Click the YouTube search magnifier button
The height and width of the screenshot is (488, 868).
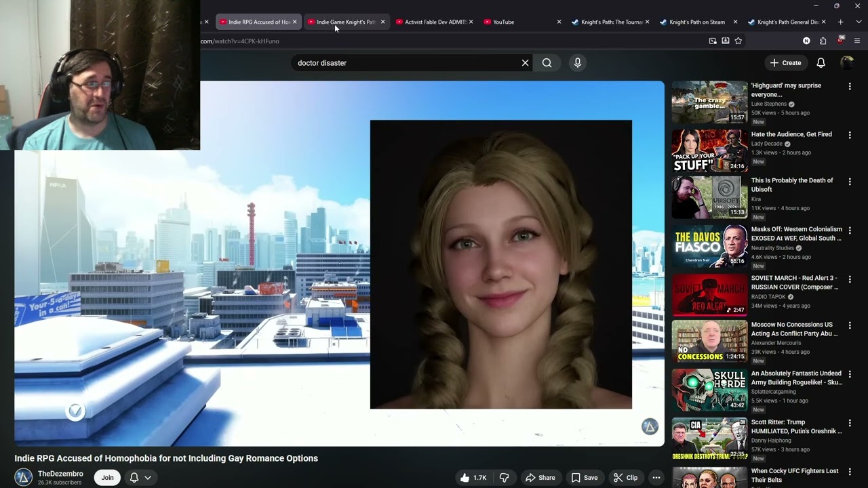coord(547,63)
